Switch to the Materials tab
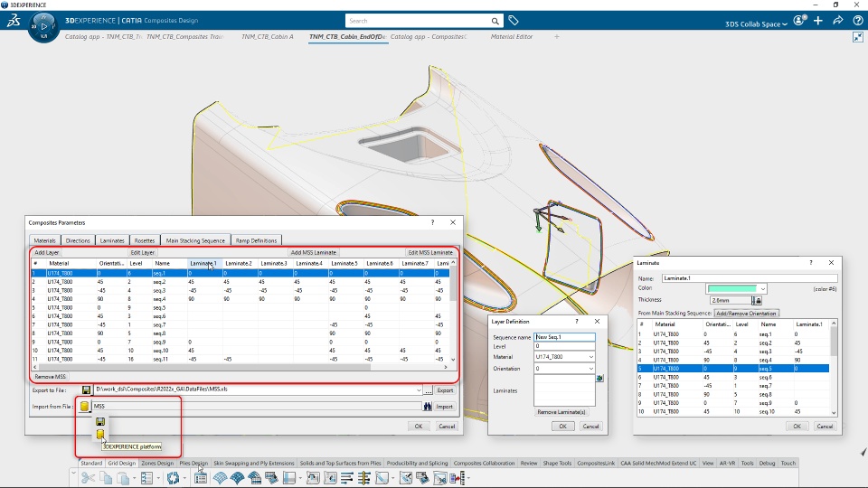Image resolution: width=868 pixels, height=488 pixels. pos(45,240)
